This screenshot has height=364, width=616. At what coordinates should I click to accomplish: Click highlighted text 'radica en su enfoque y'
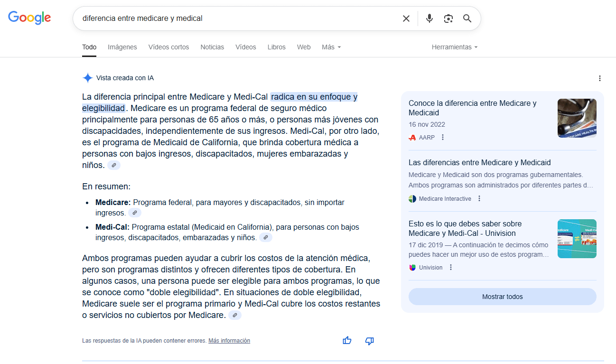click(x=315, y=97)
